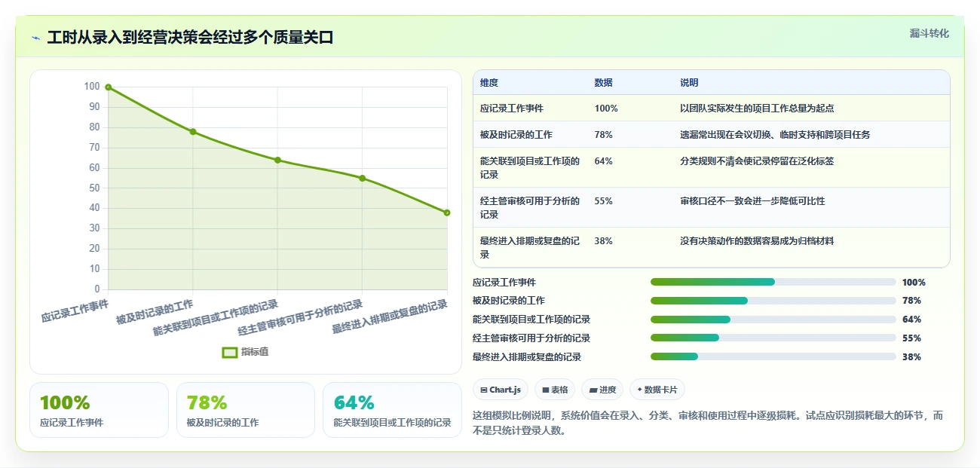Click the 数据 column header
The height and width of the screenshot is (468, 980).
604,83
